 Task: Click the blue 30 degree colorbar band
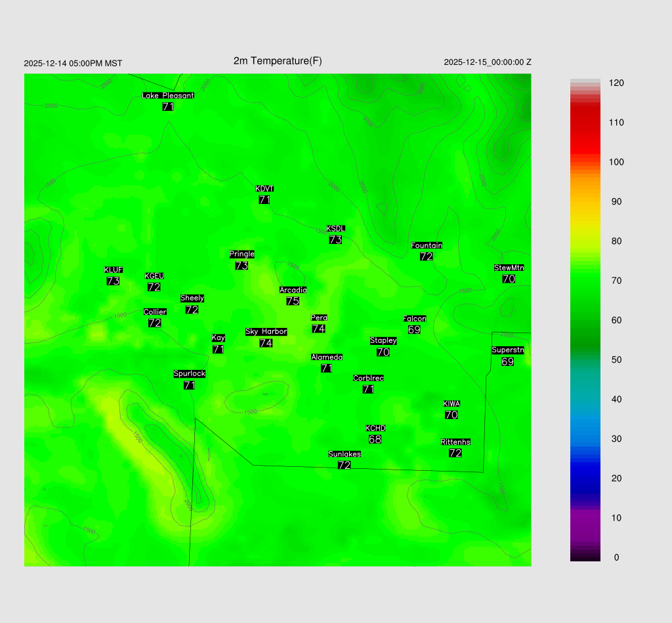585,439
